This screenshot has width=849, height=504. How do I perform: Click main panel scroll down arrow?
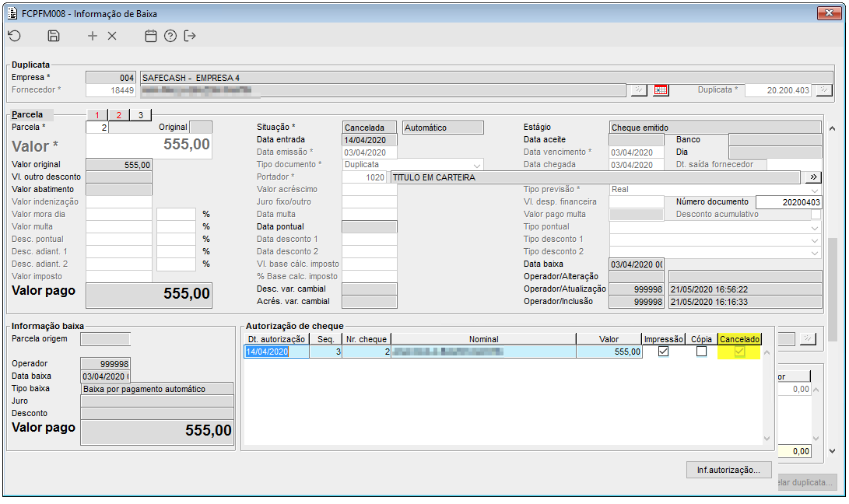832,451
